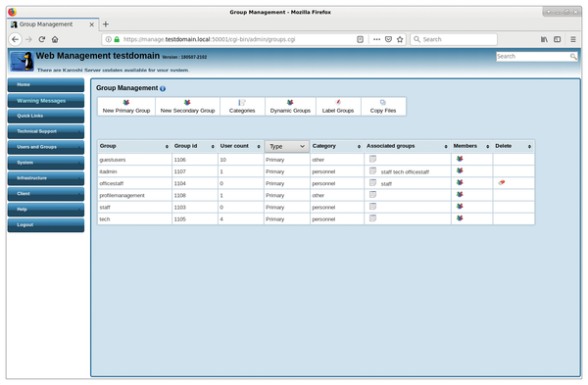Delete the officestaff group
Screen dimensions: 588x385
coord(502,182)
